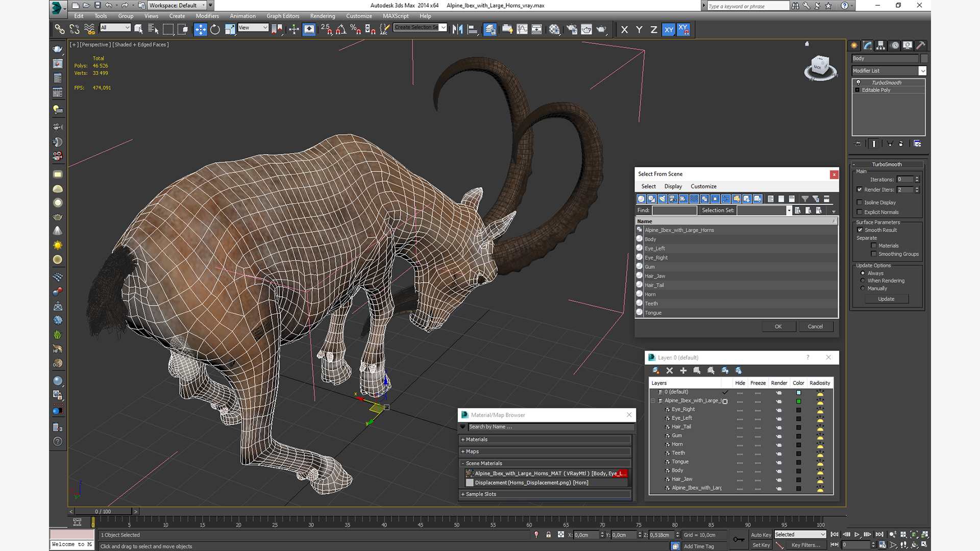Image resolution: width=980 pixels, height=551 pixels.
Task: Restrict to X axis constraint
Action: 624,30
